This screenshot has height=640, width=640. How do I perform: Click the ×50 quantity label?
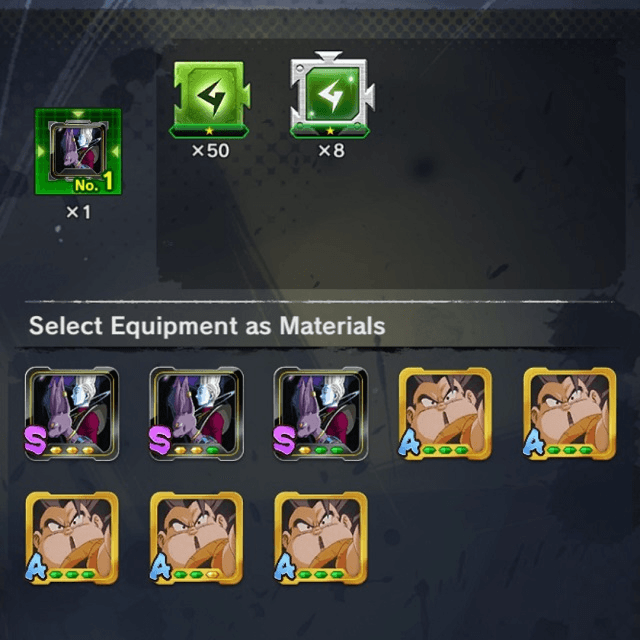point(211,151)
